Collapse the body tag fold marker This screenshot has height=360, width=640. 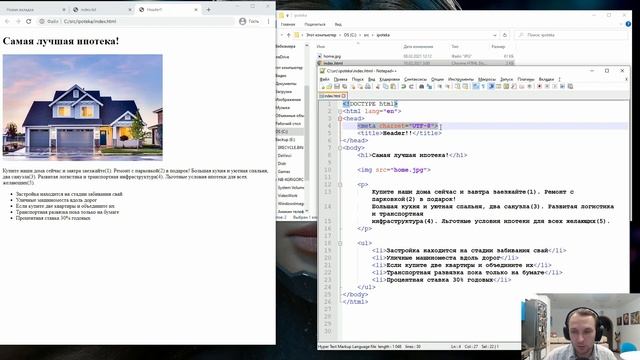(x=340, y=148)
